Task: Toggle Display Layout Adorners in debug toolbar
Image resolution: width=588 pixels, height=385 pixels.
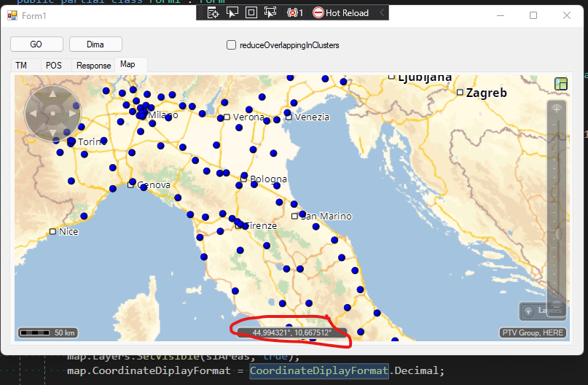Action: click(x=251, y=12)
